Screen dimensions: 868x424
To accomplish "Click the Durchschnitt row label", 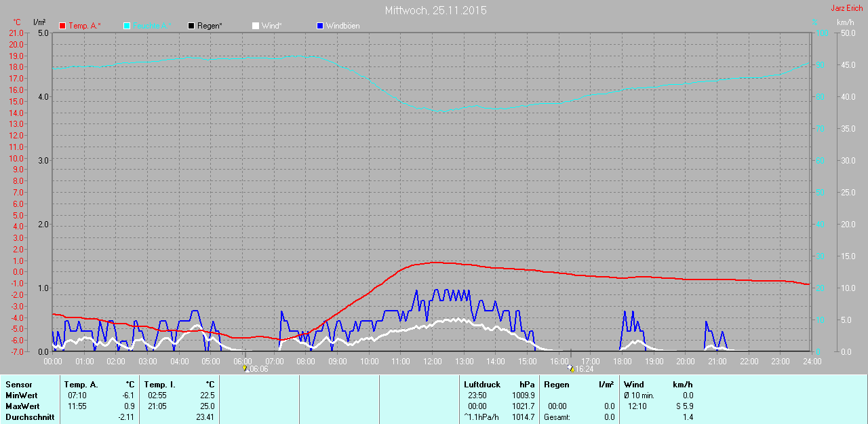I will click(30, 417).
